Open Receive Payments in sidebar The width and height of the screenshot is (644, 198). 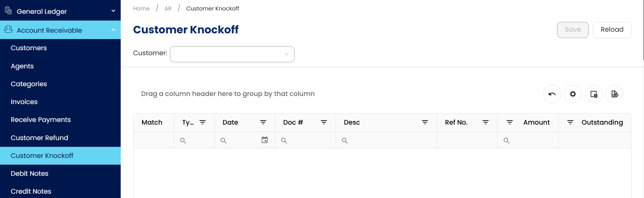(x=41, y=120)
